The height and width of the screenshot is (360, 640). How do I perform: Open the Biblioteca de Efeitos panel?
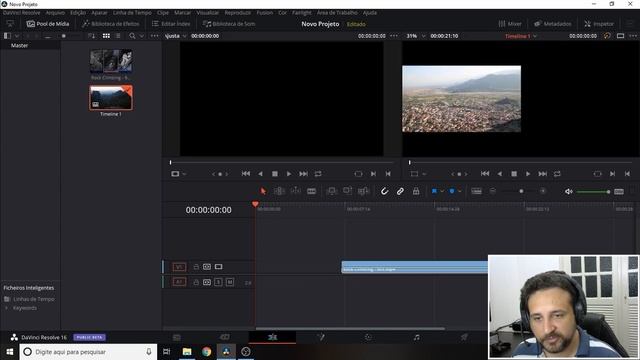[x=111, y=24]
